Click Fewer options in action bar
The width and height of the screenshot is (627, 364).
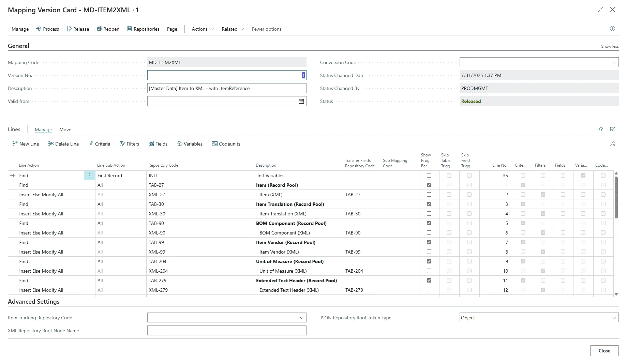click(x=267, y=29)
